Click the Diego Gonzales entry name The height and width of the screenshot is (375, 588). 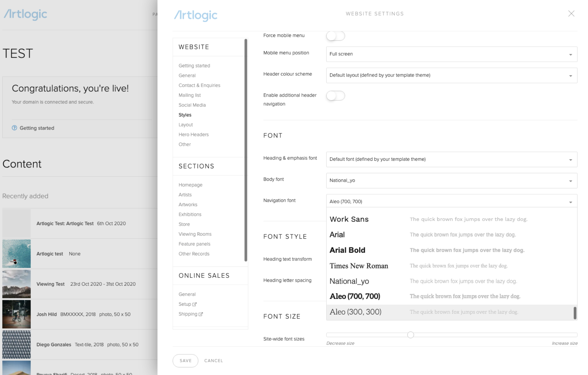tap(54, 345)
